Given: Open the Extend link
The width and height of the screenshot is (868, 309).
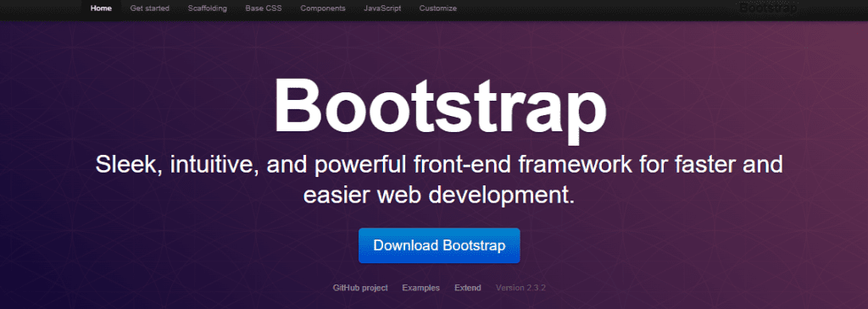Looking at the screenshot, I should tap(468, 288).
